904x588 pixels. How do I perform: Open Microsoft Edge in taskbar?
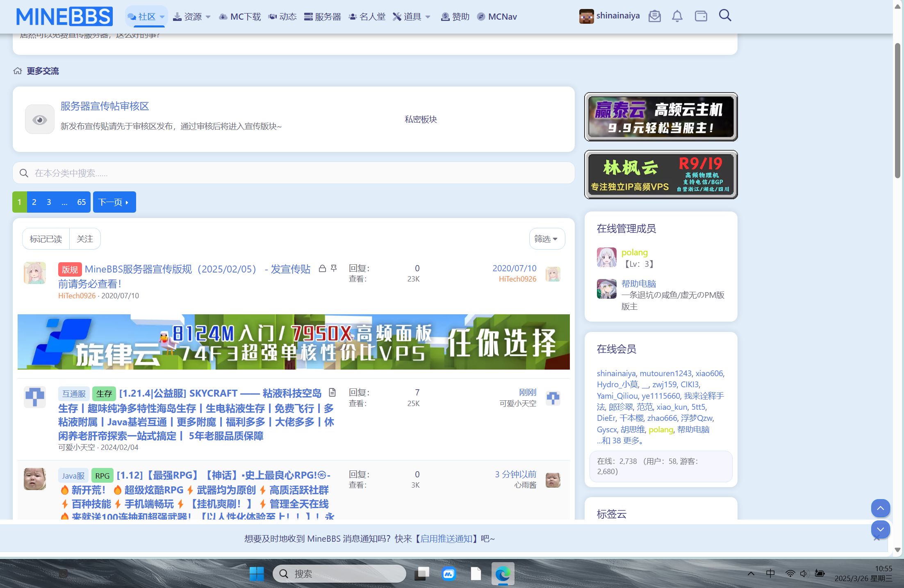(x=503, y=574)
